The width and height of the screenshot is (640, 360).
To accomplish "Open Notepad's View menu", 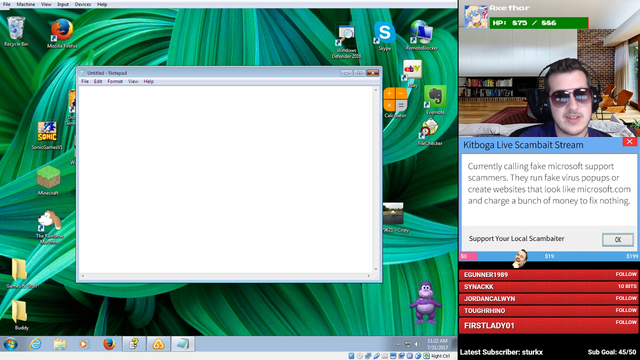I will [133, 82].
